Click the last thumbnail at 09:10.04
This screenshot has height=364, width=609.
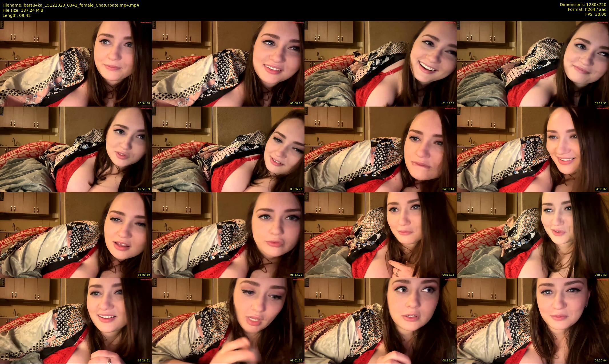click(533, 321)
